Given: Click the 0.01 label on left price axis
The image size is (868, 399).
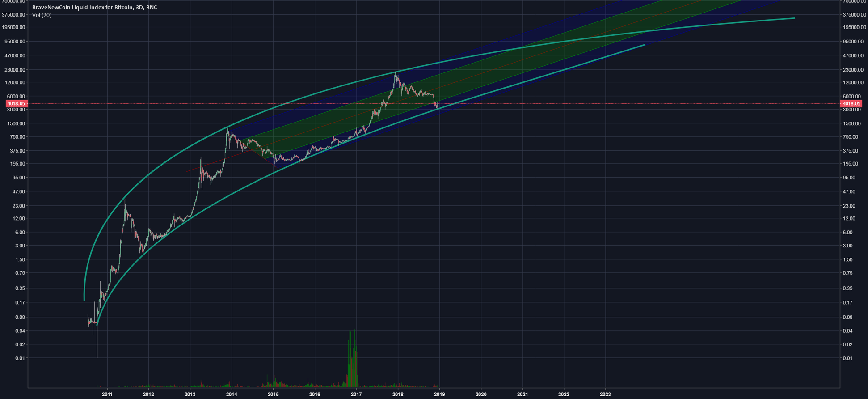Looking at the screenshot, I should (x=21, y=358).
